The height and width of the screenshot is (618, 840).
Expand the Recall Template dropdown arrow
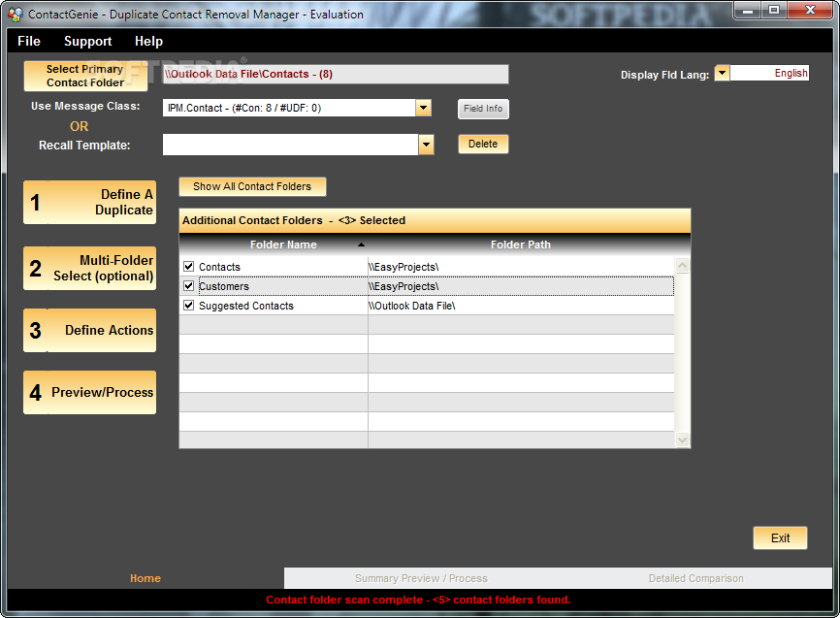[426, 145]
